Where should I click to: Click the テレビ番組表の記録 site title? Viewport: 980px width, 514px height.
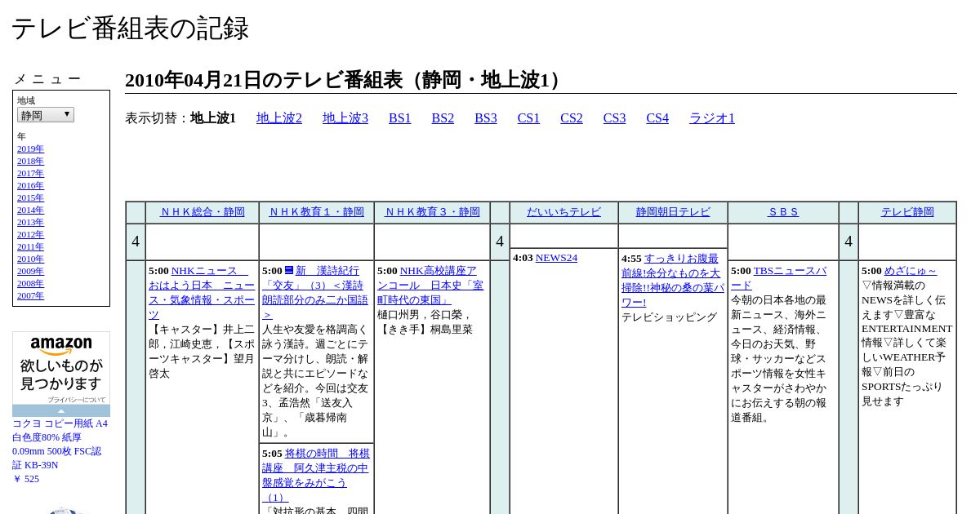click(x=130, y=29)
